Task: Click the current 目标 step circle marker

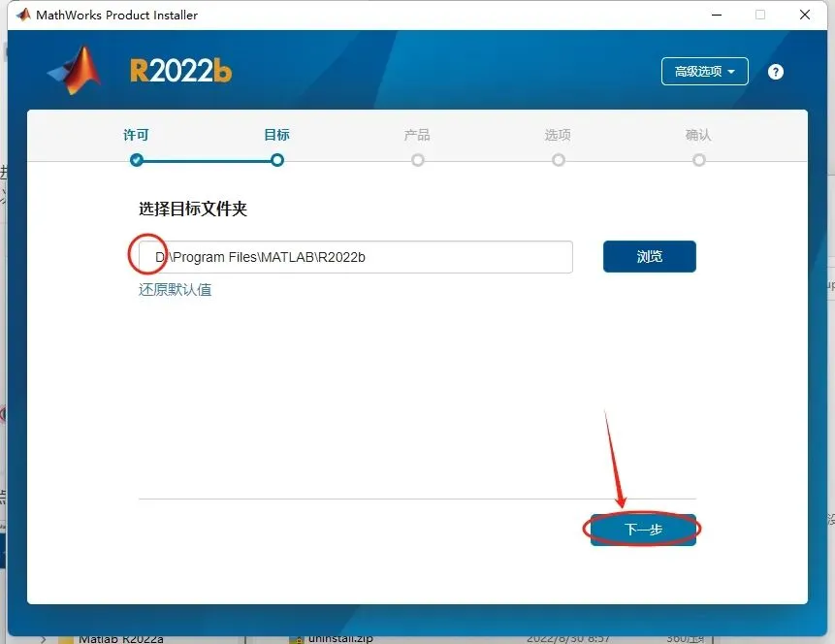Action: coord(277,160)
